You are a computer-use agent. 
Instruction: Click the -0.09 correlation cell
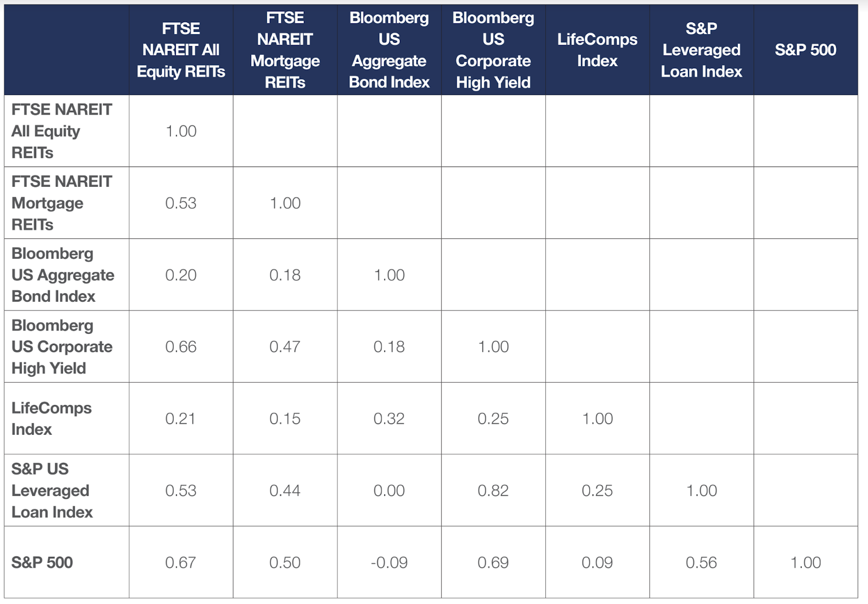389,563
